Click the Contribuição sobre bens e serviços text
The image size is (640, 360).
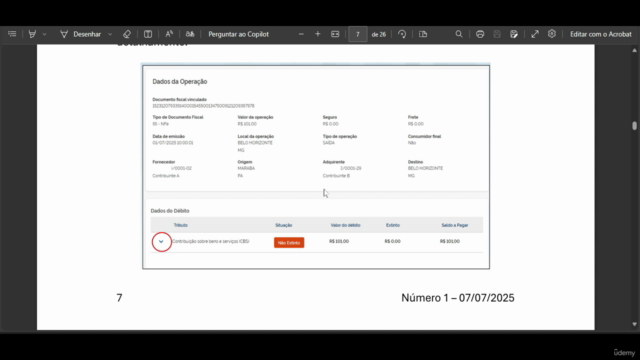click(x=211, y=241)
